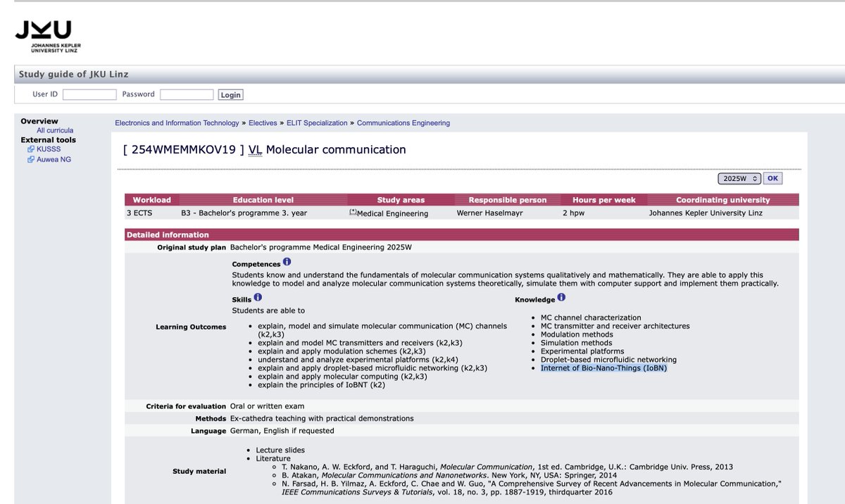This screenshot has height=504, width=845.
Task: Focus the User ID input field
Action: pos(89,94)
